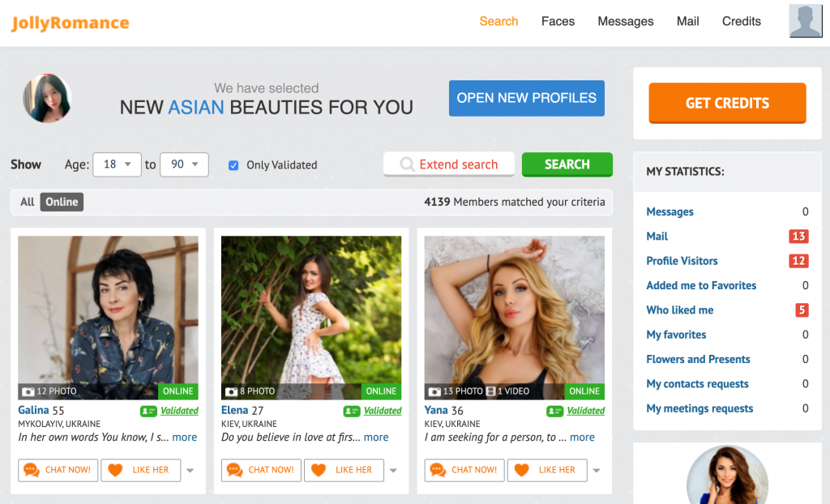The image size is (830, 504).
Task: Click Yana's 'more' description link
Action: pos(582,438)
